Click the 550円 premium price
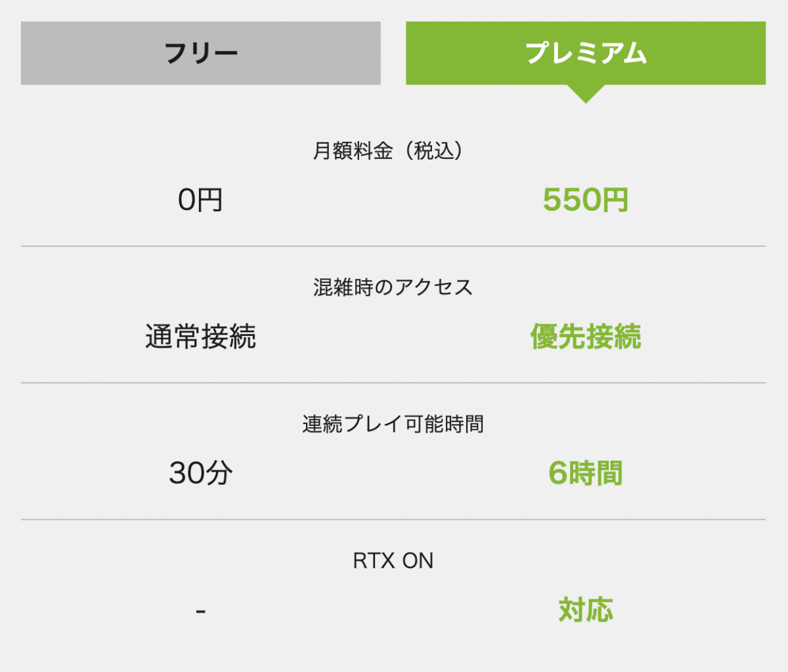Viewport: 788px width, 672px height. [x=585, y=199]
